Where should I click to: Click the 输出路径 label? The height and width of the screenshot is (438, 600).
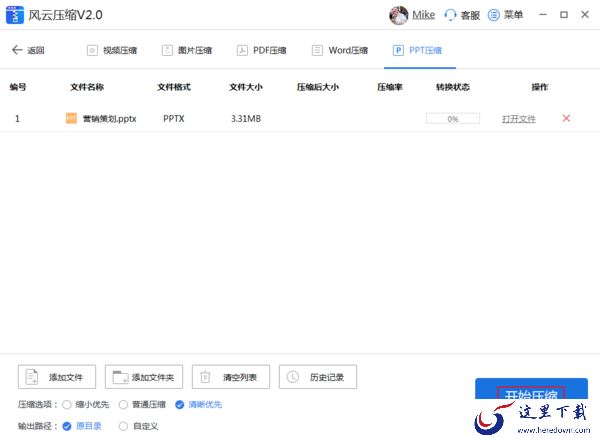tap(37, 426)
